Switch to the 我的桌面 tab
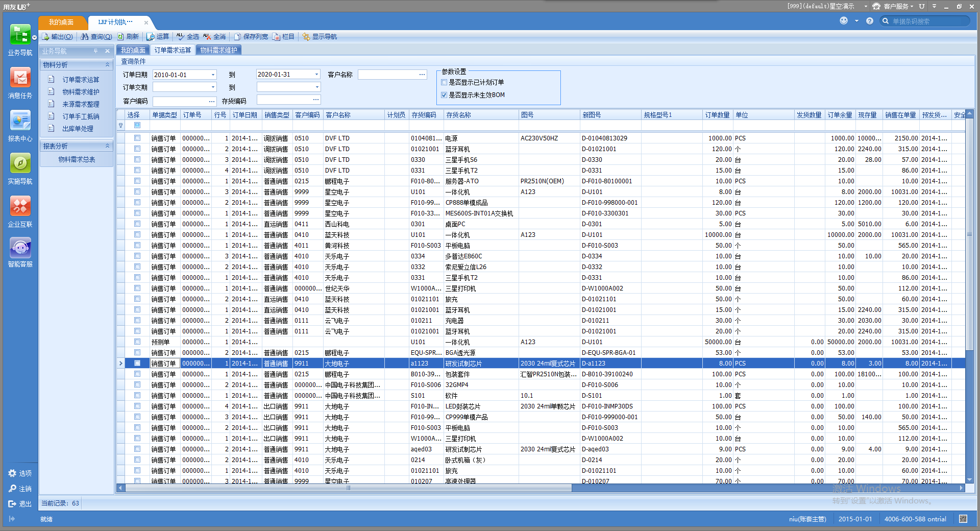980x531 pixels. click(x=132, y=50)
